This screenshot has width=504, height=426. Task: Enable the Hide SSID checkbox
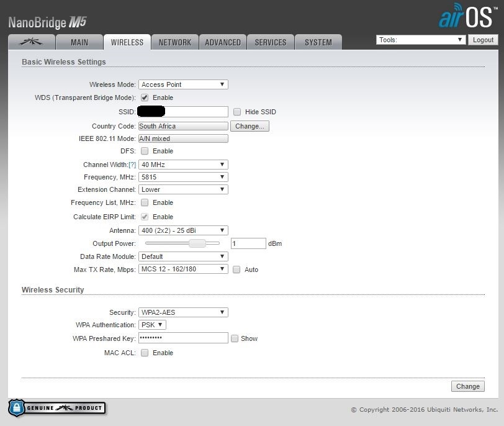(x=237, y=112)
